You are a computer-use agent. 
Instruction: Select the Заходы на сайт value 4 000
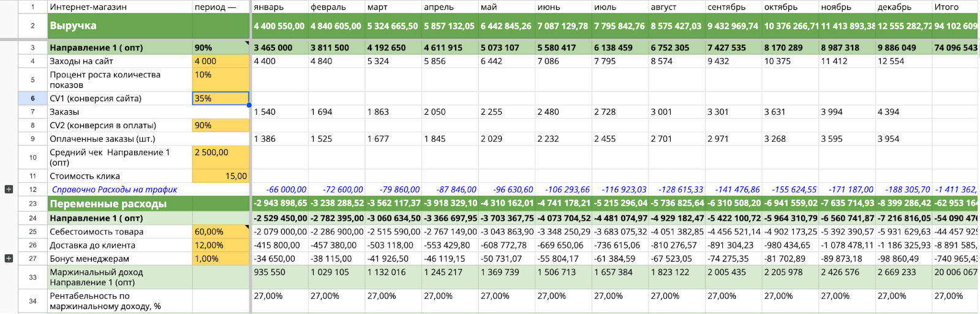(220, 61)
